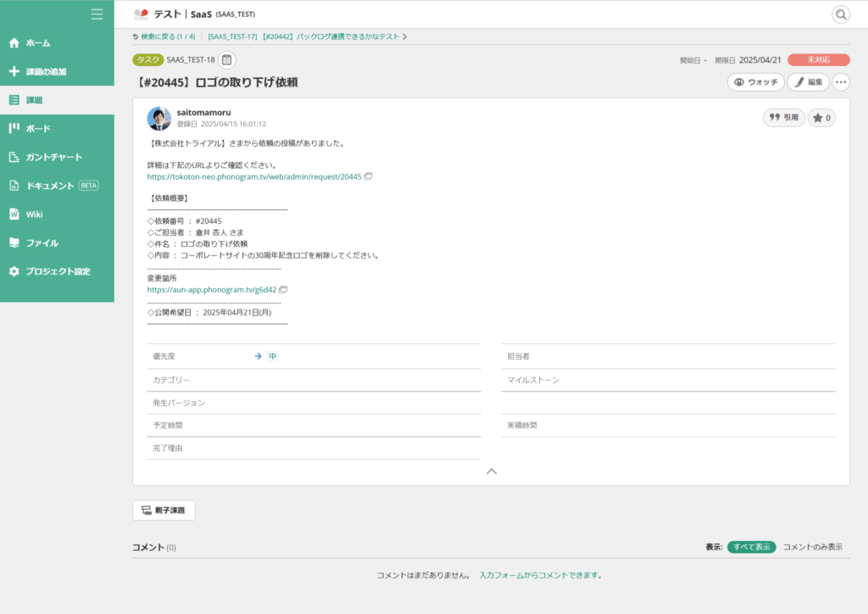Viewport: 868px width, 614px height.
Task: Open 課題の追加 in the sidebar
Action: click(x=57, y=71)
